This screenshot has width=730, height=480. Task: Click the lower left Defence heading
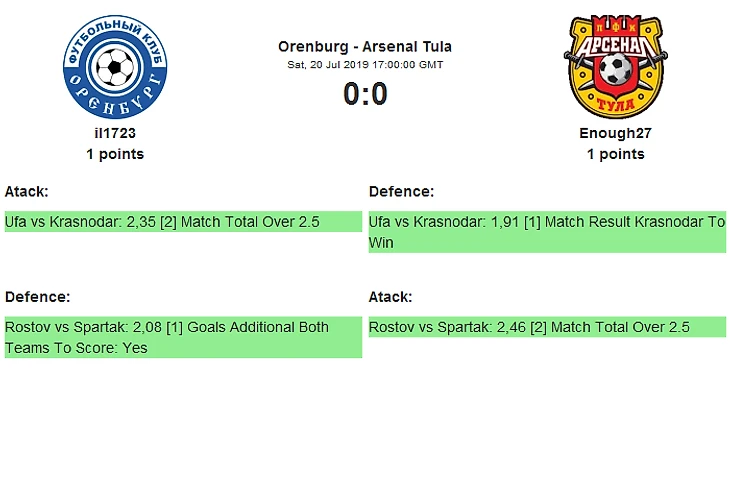[x=37, y=297]
